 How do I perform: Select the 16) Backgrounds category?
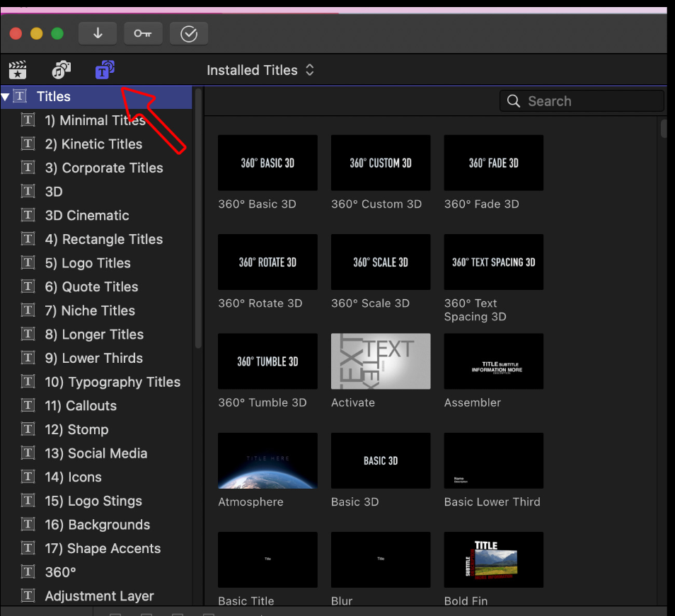click(x=96, y=525)
